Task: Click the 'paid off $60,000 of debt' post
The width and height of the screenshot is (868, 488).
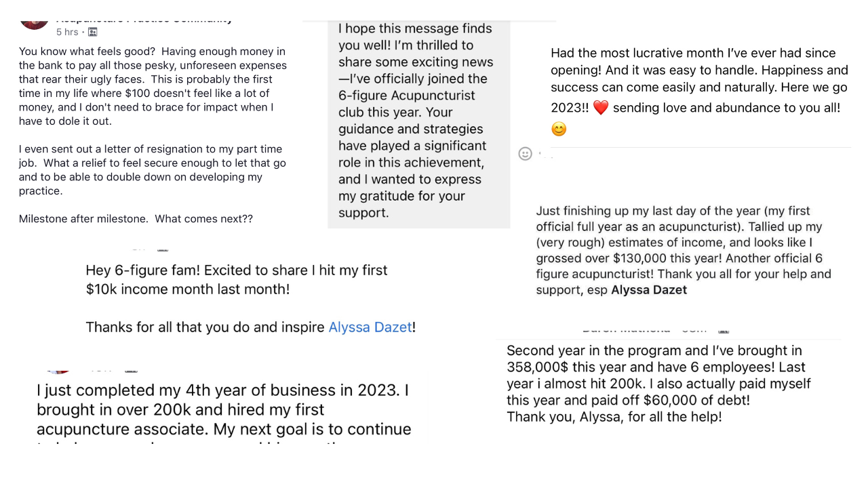Action: point(658,384)
